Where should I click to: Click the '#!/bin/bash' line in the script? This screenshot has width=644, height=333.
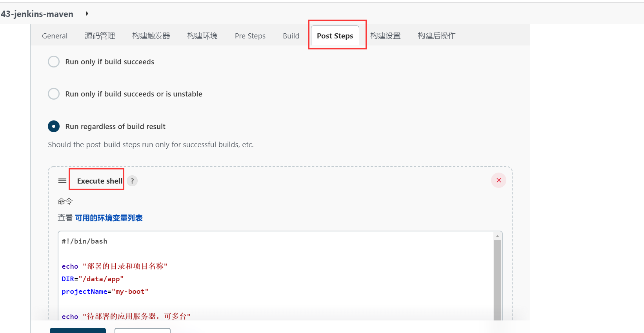84,241
